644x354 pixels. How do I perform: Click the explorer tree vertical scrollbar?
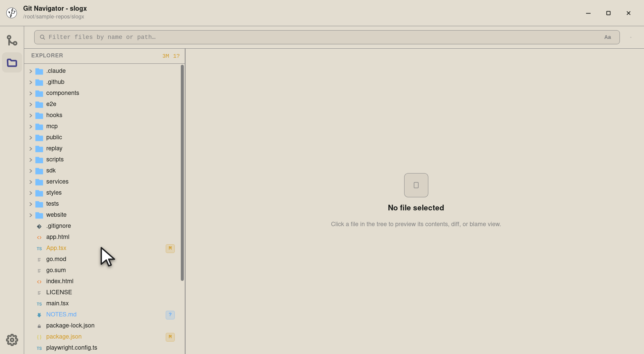182,173
